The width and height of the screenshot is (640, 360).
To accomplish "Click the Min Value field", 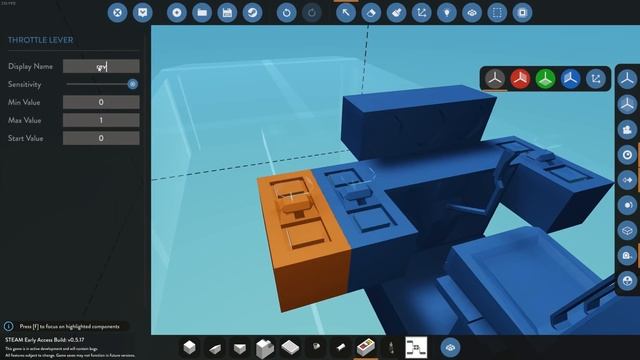I will pos(101,102).
